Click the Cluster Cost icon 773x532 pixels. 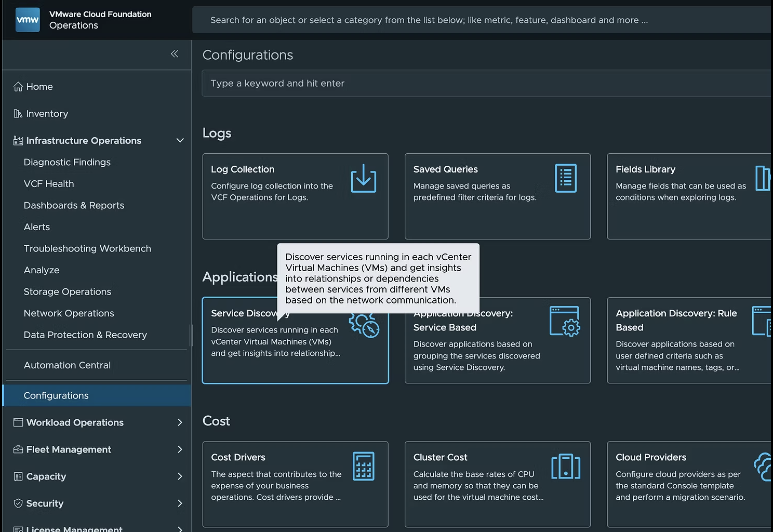565,466
